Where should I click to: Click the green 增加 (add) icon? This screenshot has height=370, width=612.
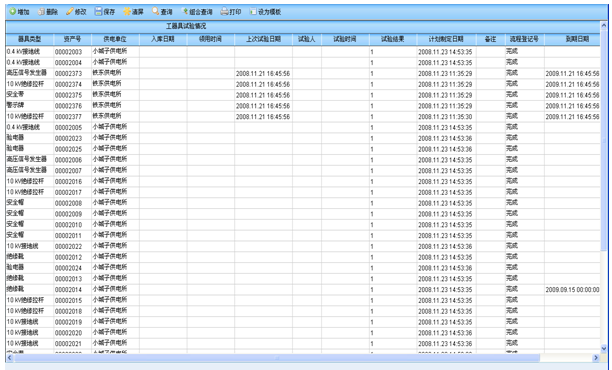coord(13,12)
